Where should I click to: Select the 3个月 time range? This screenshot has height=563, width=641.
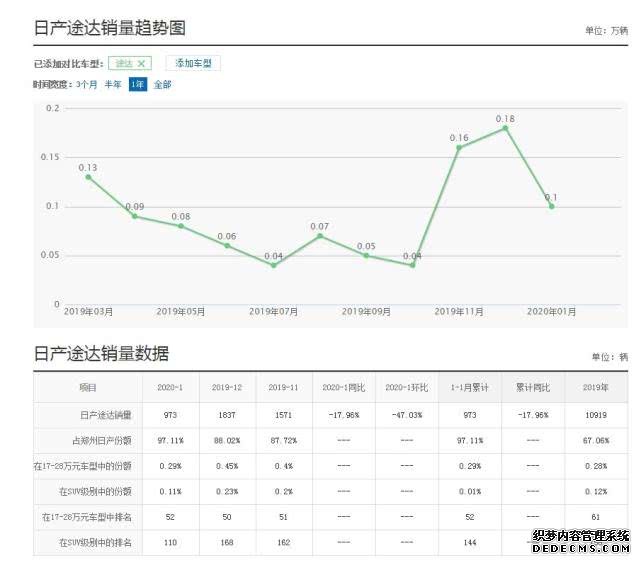(x=87, y=85)
